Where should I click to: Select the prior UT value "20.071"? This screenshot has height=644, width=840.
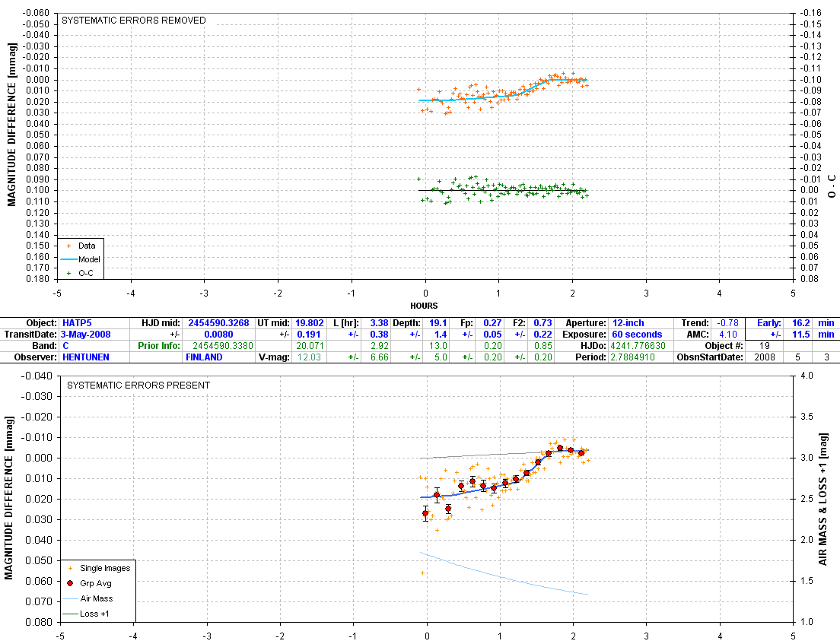tap(310, 346)
